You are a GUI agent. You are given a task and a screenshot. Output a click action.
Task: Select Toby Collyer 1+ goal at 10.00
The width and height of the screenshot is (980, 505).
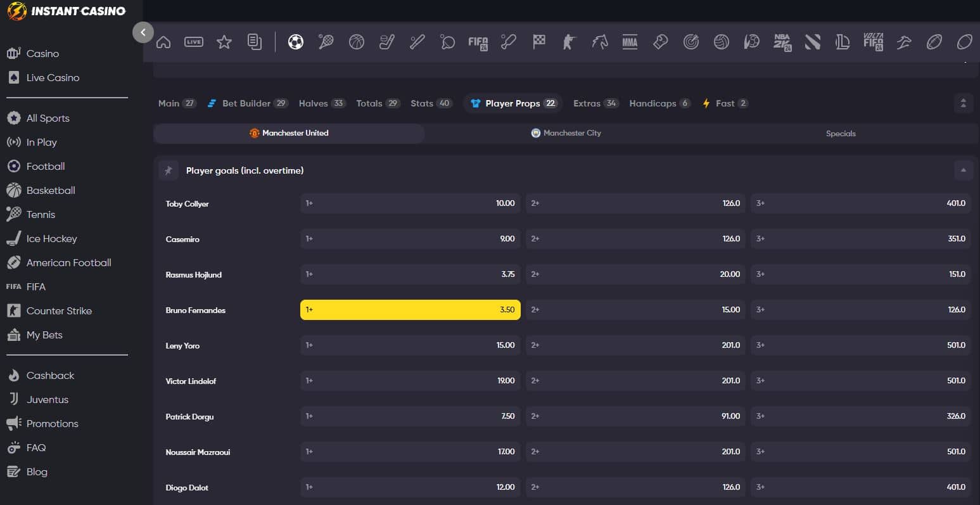410,203
